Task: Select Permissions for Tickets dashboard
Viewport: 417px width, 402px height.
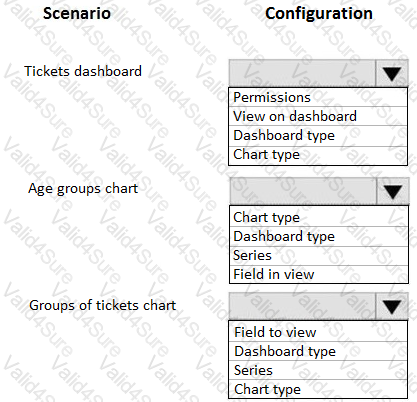Action: pos(318,97)
